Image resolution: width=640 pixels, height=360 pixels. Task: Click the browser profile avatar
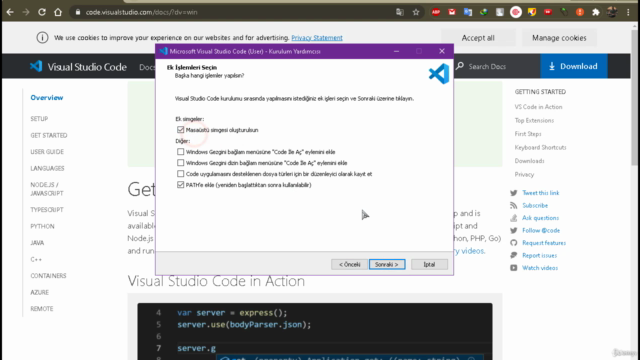(612, 12)
